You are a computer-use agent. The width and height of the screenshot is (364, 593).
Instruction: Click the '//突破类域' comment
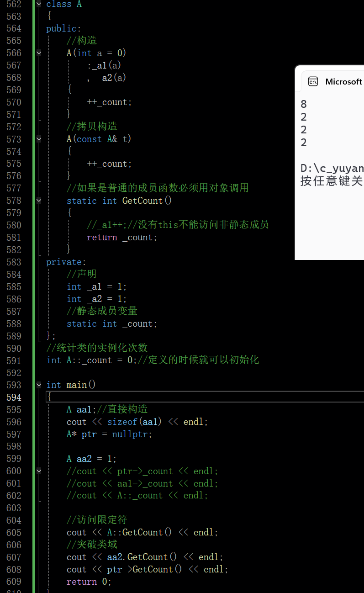pyautogui.click(x=92, y=545)
